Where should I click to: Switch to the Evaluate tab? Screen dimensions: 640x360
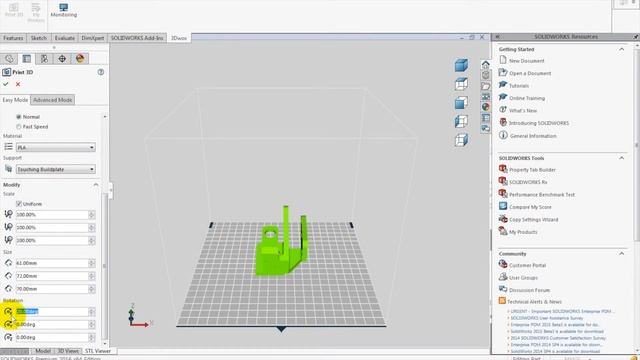click(64, 38)
